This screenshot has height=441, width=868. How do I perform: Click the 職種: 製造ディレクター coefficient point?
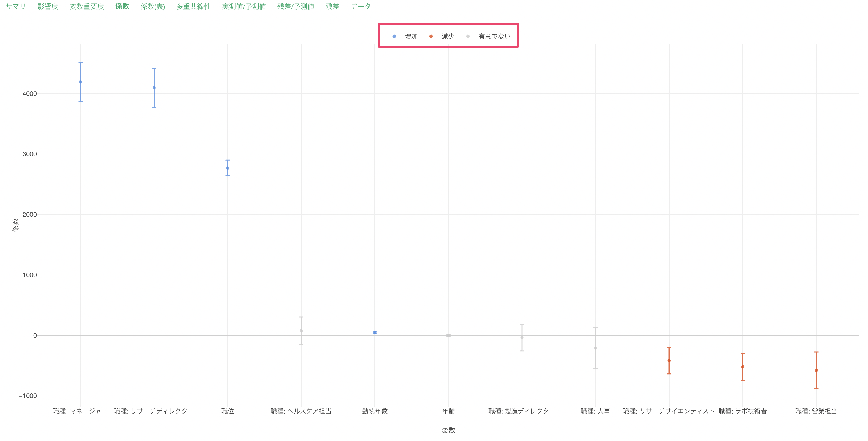click(522, 338)
